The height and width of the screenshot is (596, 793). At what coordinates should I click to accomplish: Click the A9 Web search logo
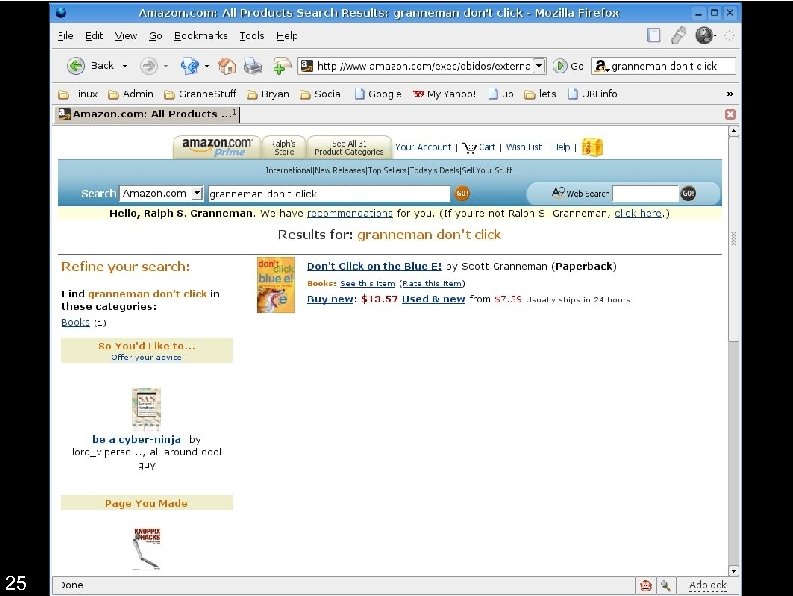tap(558, 192)
